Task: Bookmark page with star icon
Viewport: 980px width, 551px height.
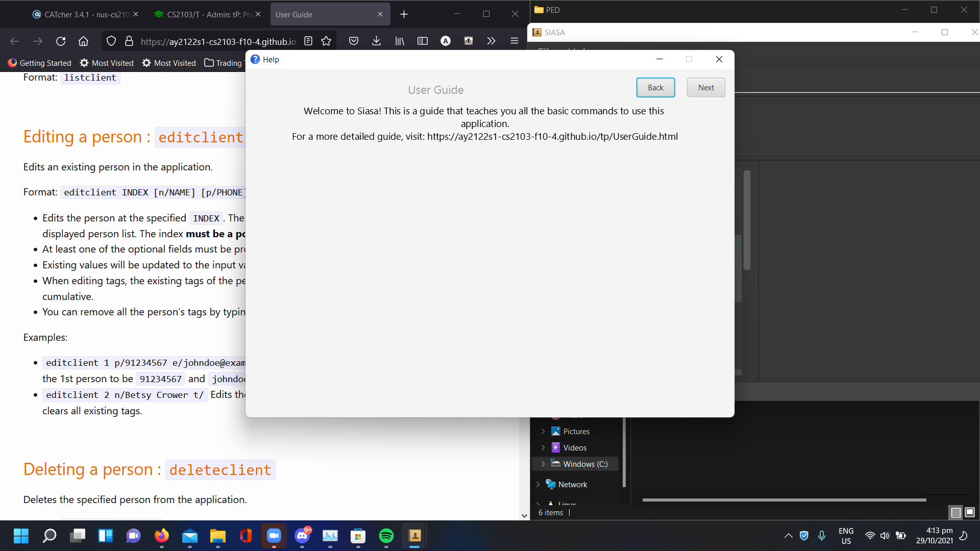Action: pyautogui.click(x=326, y=41)
